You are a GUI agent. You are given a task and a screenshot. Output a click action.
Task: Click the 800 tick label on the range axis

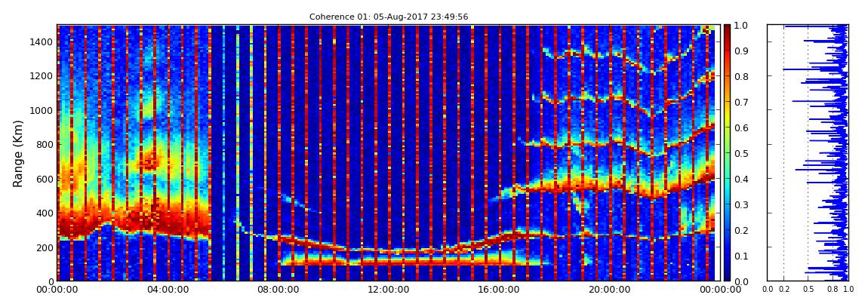coord(45,145)
